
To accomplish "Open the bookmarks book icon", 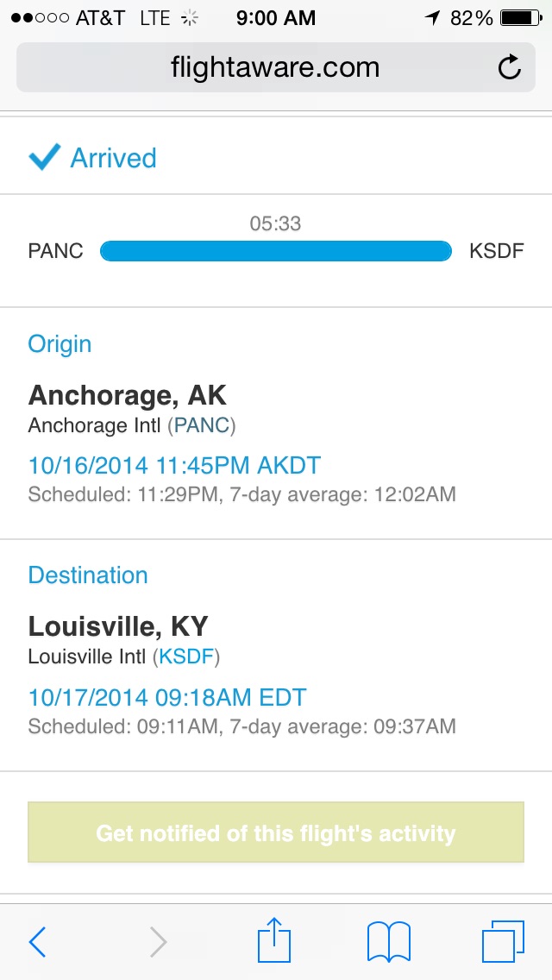I will pos(389,941).
